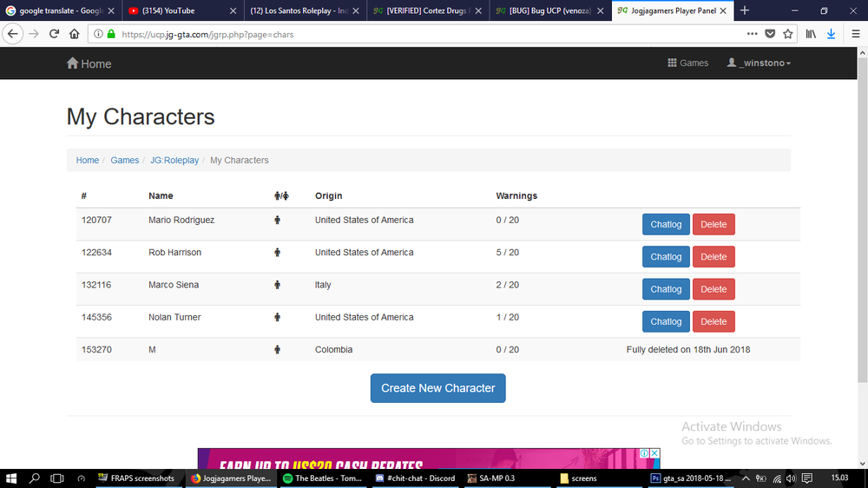Viewport: 868px width, 488px height.
Task: Expand the _winstono user dropdown
Action: 759,63
